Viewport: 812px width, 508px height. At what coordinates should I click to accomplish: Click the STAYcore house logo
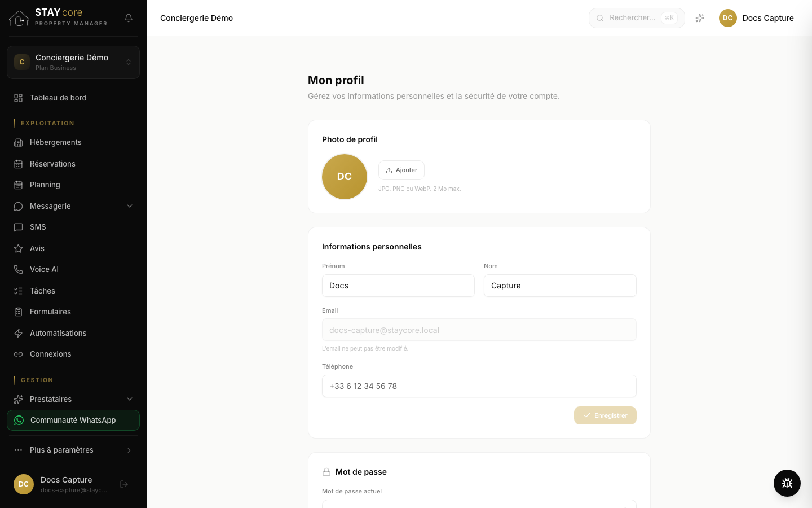click(x=19, y=18)
